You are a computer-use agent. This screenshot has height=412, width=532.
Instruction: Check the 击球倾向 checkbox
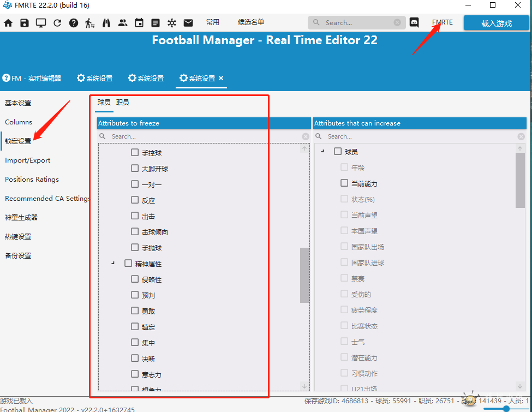pos(135,231)
